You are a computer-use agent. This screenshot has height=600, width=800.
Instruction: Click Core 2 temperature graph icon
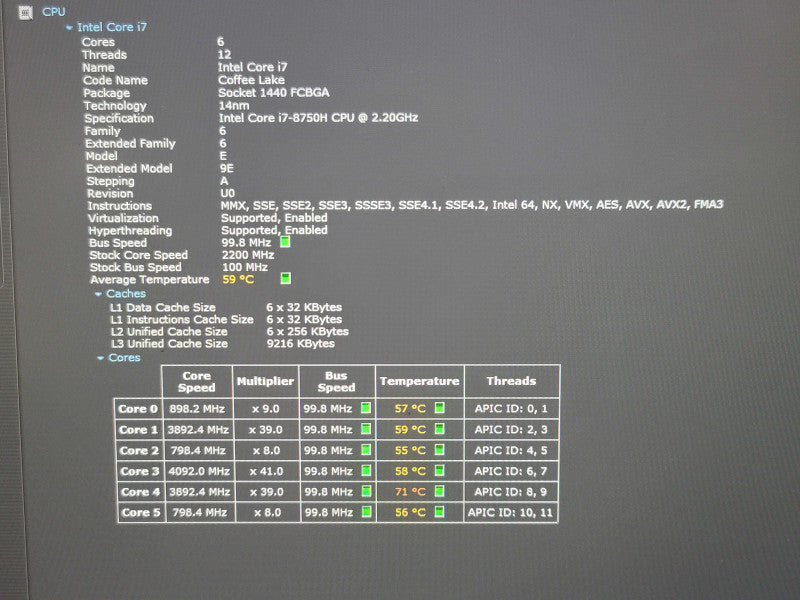pos(439,449)
